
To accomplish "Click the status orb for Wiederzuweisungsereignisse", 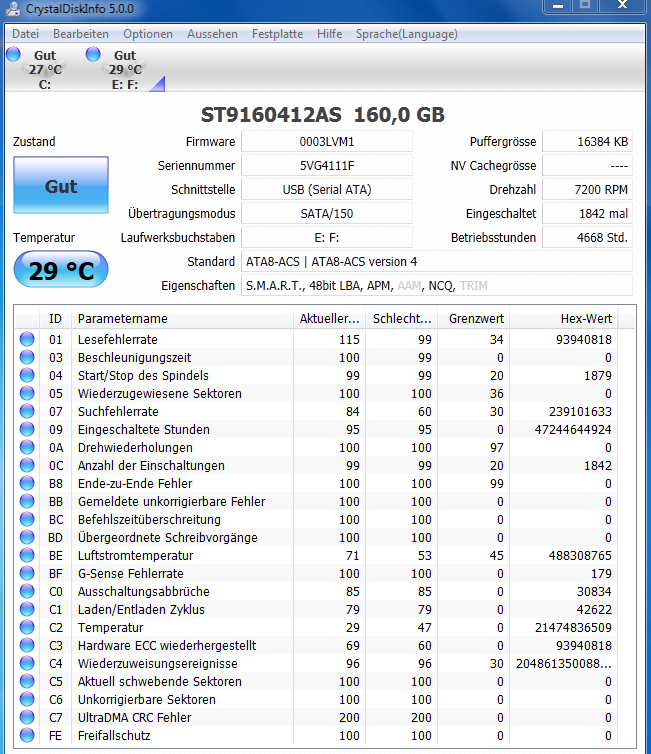I will tap(27, 663).
